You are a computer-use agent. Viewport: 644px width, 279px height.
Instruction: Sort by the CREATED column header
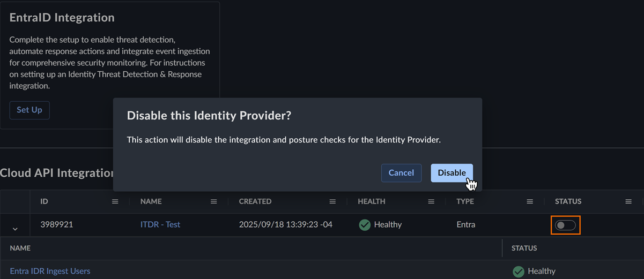[255, 201]
